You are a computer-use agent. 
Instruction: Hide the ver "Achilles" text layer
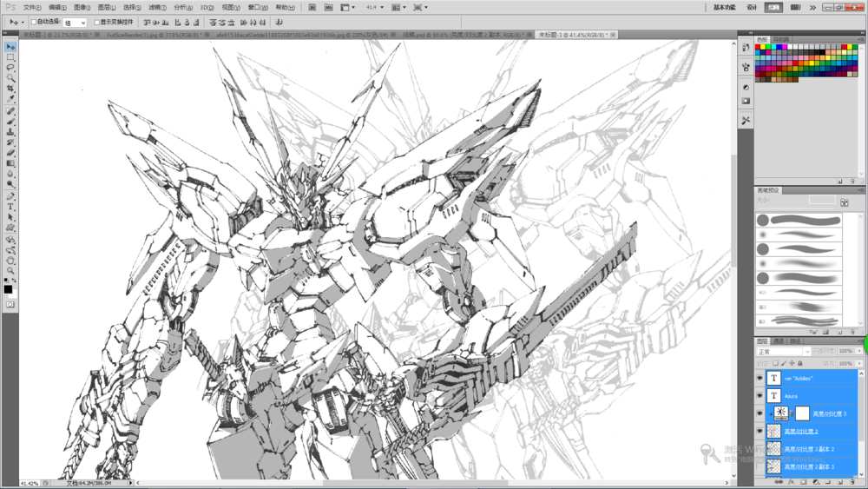[760, 379]
